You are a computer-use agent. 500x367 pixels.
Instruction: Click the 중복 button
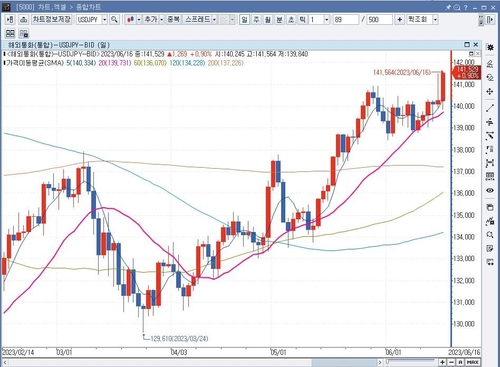[173, 20]
